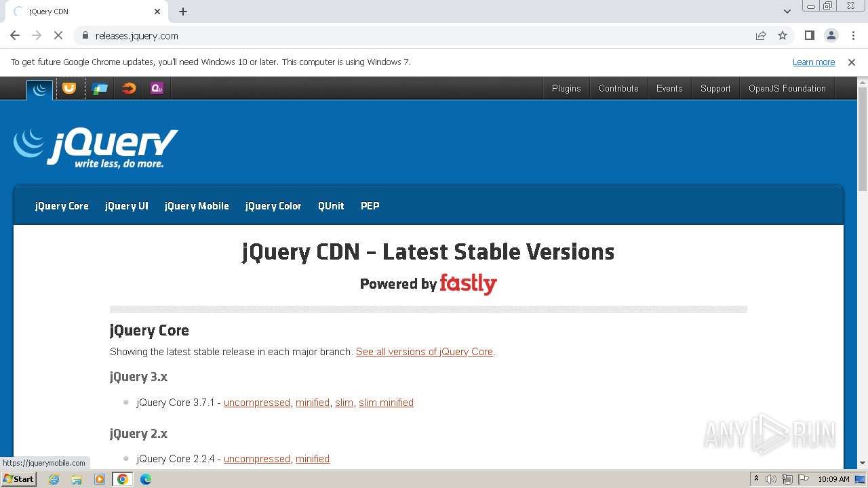Image resolution: width=868 pixels, height=488 pixels.
Task: Open the Windows Start menu
Action: pyautogui.click(x=18, y=479)
